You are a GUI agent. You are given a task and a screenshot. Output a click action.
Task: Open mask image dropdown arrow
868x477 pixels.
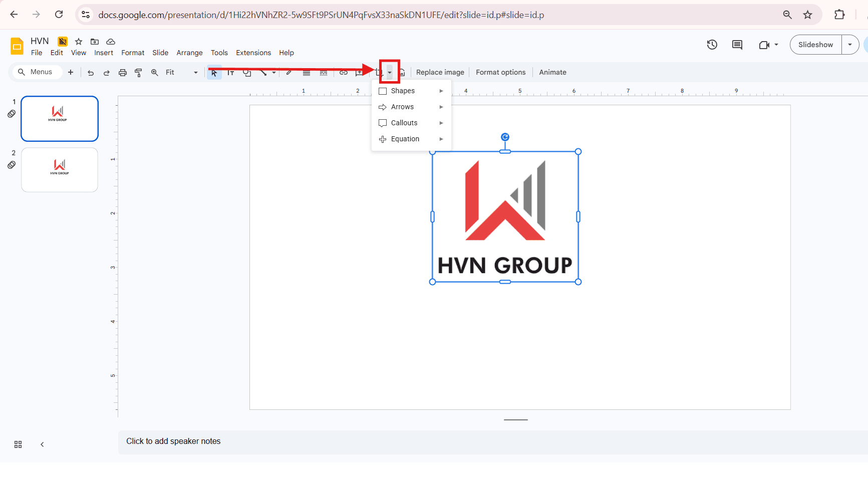pyautogui.click(x=390, y=73)
